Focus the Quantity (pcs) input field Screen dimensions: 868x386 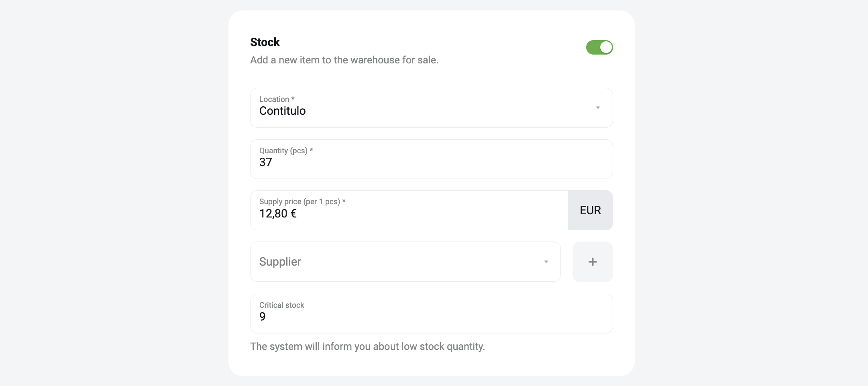click(x=431, y=159)
